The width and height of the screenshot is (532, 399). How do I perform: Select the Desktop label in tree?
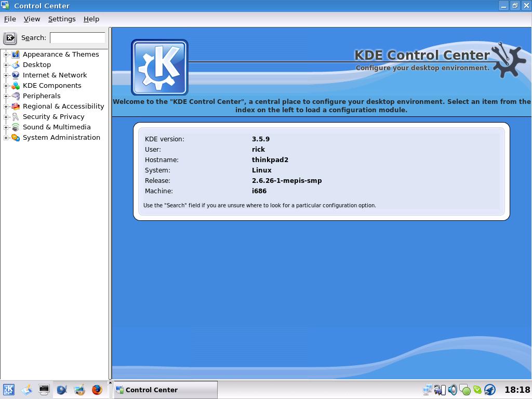(37, 65)
